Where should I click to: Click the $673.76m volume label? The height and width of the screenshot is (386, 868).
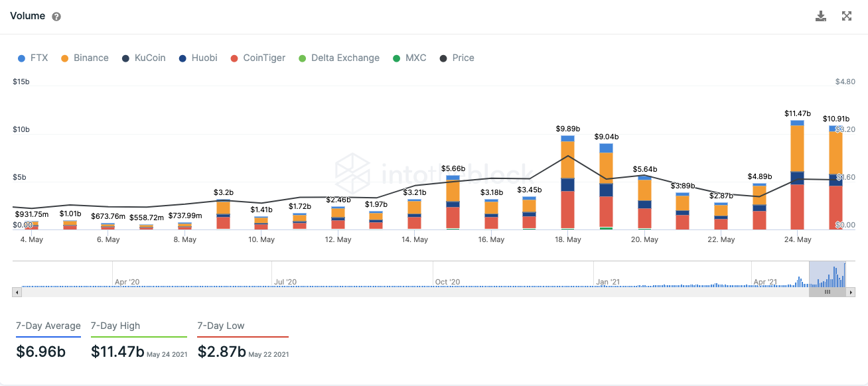tap(108, 216)
